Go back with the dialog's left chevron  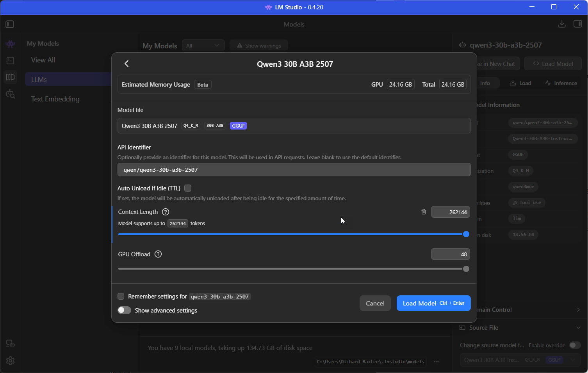[x=127, y=64]
